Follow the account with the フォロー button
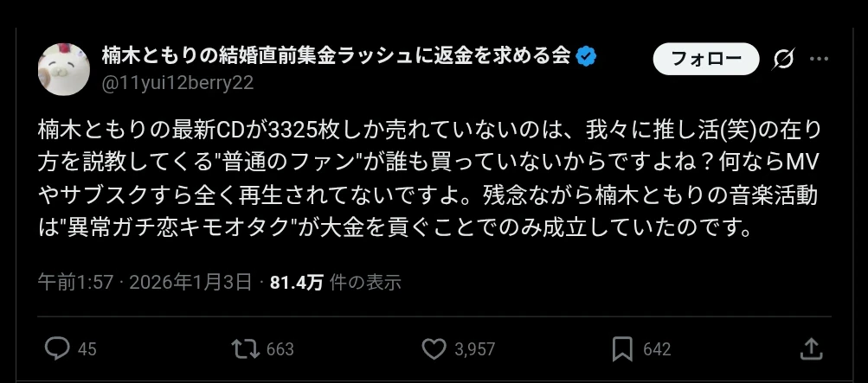This screenshot has width=868, height=383. point(706,59)
